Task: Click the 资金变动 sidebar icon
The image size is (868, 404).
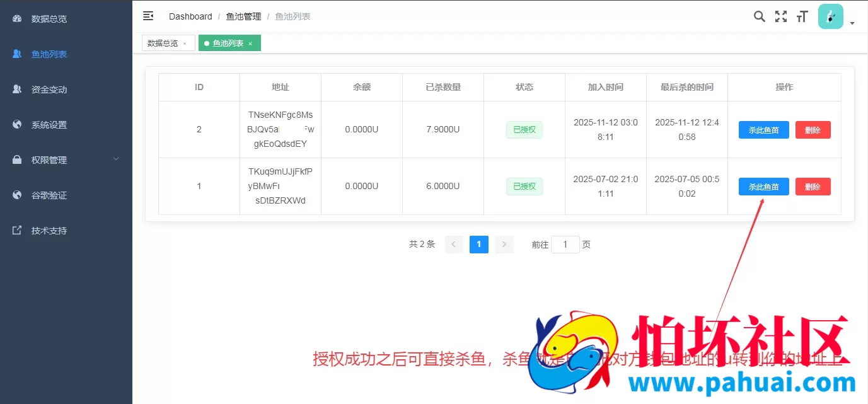Action: [17, 89]
